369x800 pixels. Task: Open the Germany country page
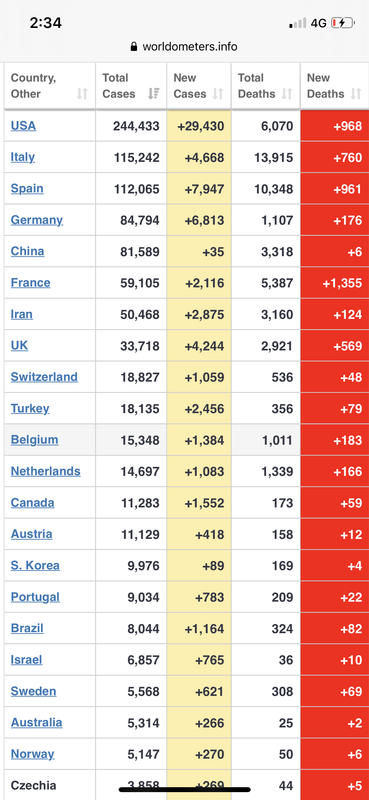click(x=37, y=220)
